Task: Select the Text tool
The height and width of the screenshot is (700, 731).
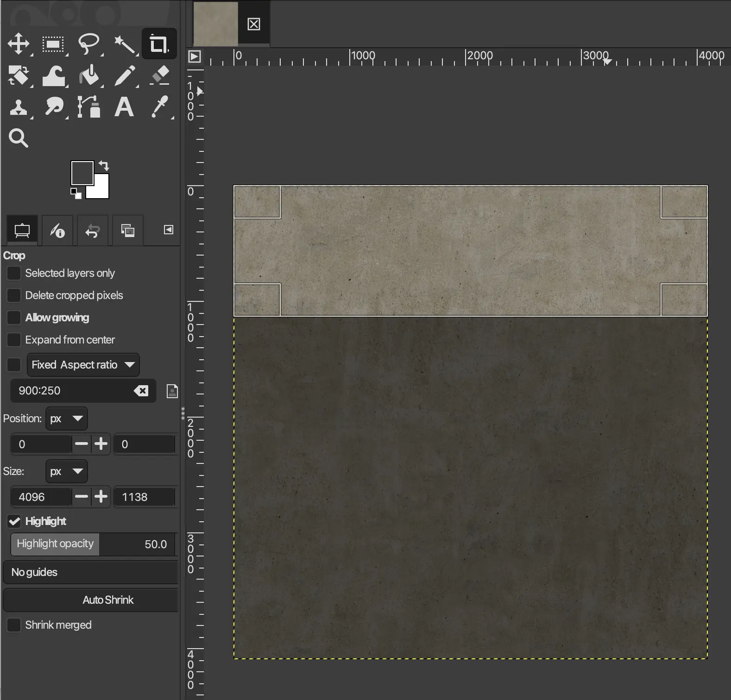Action: (x=124, y=107)
